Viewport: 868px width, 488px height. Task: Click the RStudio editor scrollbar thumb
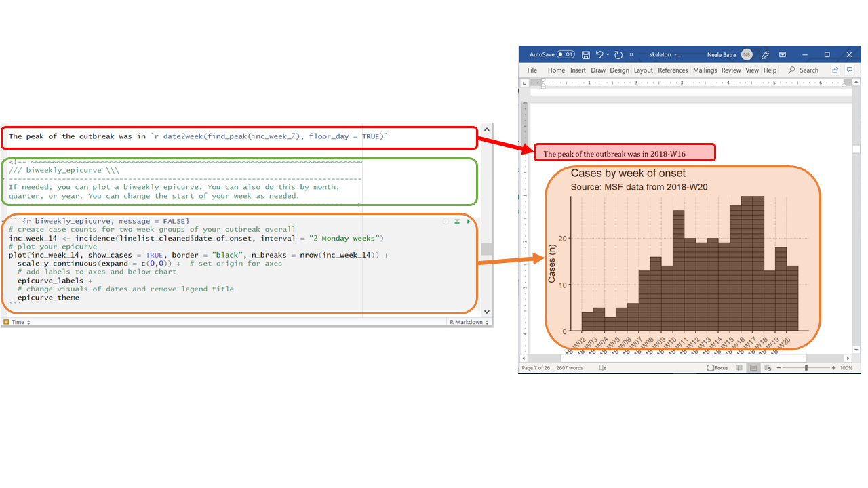tap(486, 249)
